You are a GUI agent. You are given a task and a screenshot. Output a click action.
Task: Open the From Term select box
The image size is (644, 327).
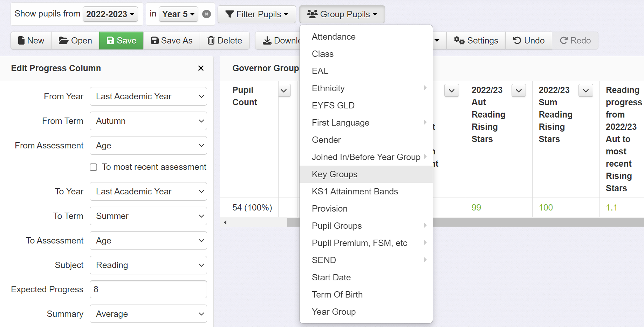[x=148, y=121]
